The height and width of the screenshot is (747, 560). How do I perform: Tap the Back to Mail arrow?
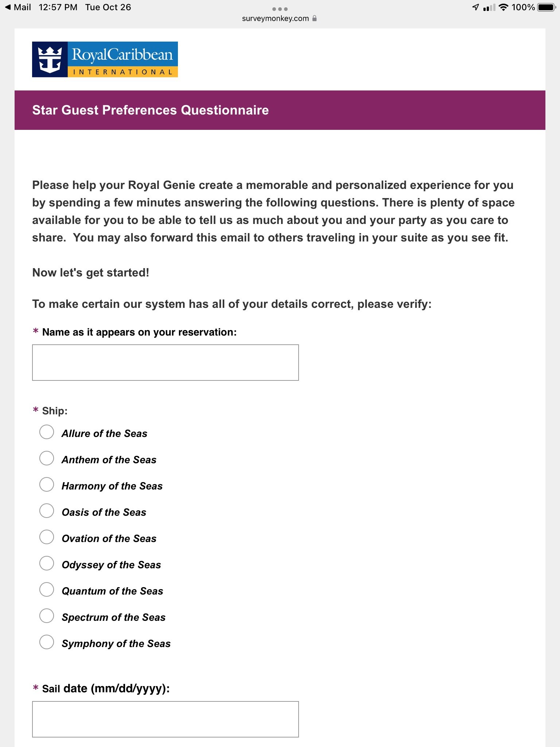(8, 7)
